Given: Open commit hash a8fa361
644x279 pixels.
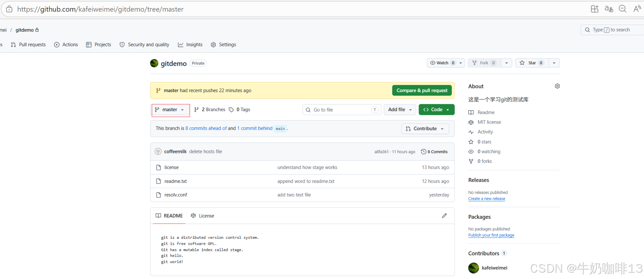Looking at the screenshot, I should pos(381,152).
